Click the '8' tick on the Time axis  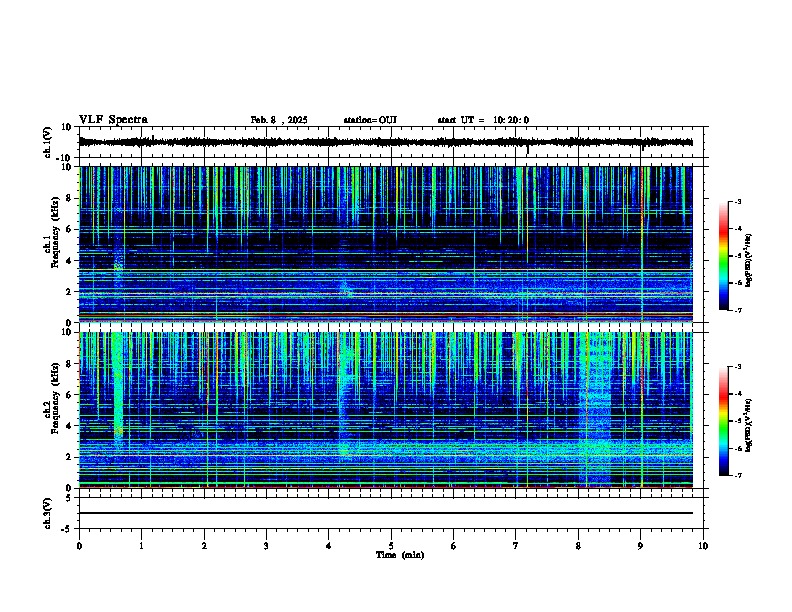click(x=578, y=545)
